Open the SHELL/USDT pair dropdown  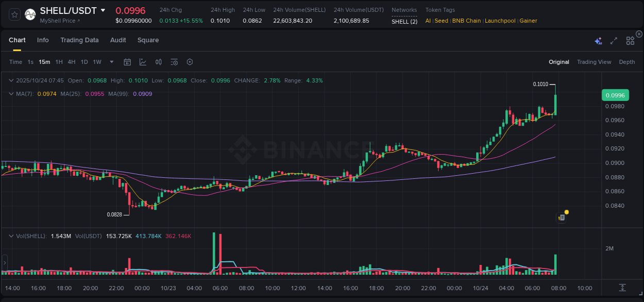(x=104, y=10)
